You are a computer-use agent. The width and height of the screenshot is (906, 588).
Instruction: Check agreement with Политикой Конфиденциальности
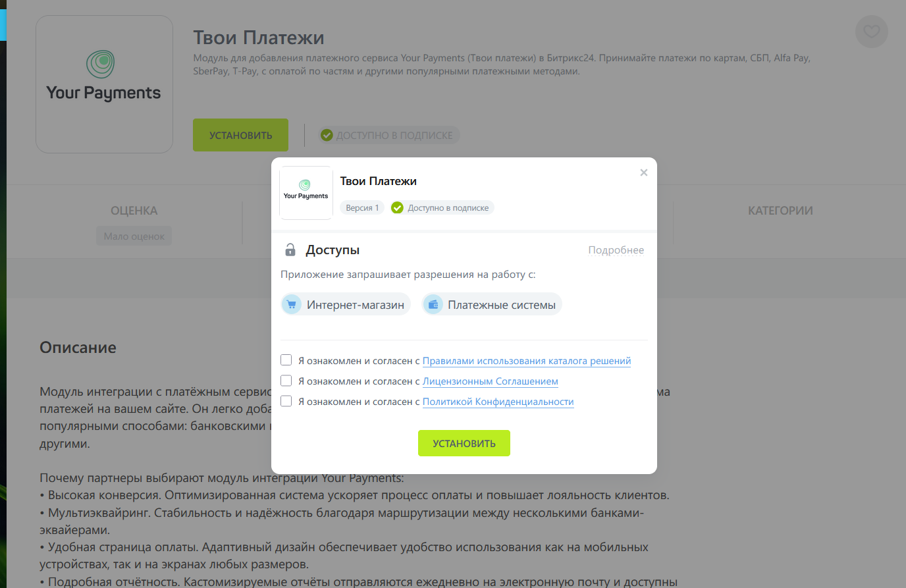[x=286, y=401]
